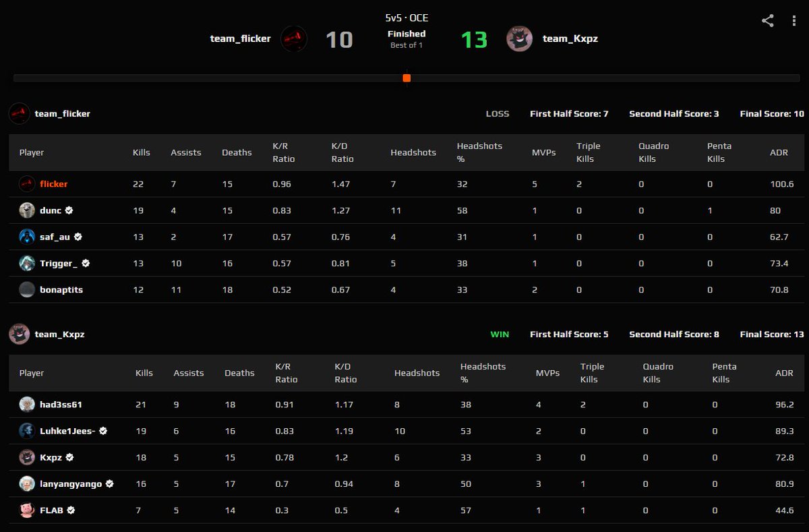Click Luhke1Jees-'s ADR value 89.3
Viewport: 809px width, 532px height.
(x=784, y=431)
